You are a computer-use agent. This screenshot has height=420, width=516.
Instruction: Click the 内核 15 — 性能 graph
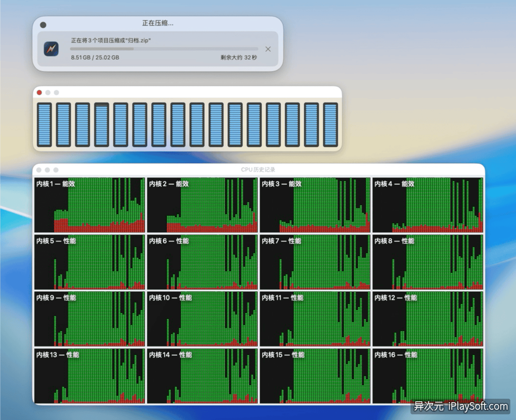(x=315, y=376)
